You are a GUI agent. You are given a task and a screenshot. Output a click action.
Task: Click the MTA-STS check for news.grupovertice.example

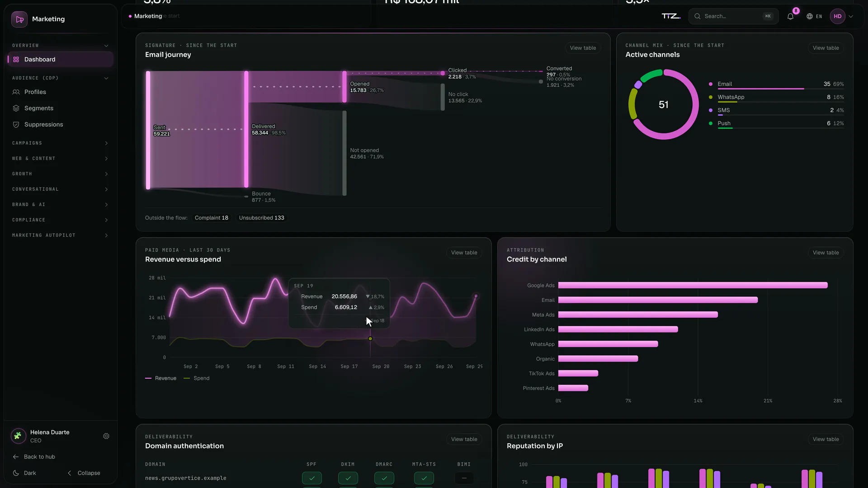(x=424, y=478)
